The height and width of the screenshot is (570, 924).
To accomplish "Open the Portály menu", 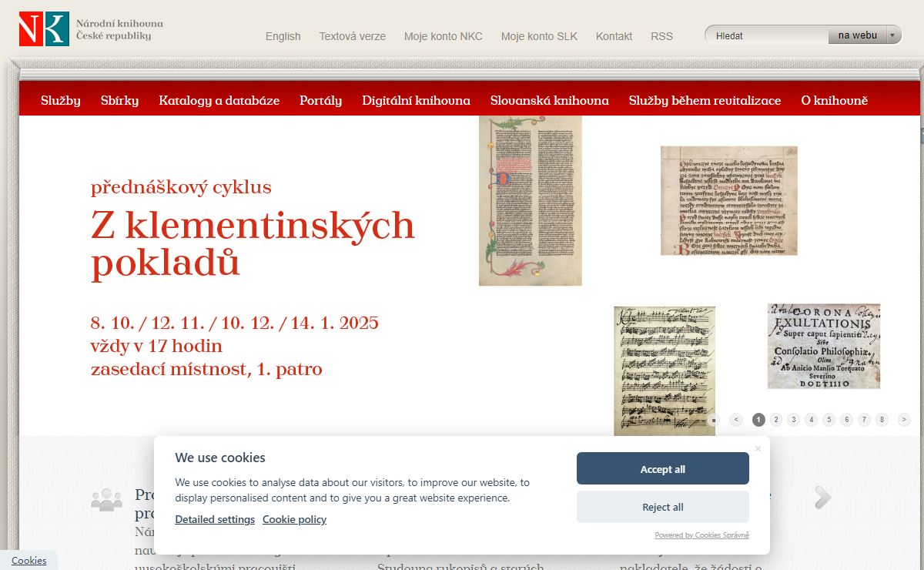I will coord(321,100).
